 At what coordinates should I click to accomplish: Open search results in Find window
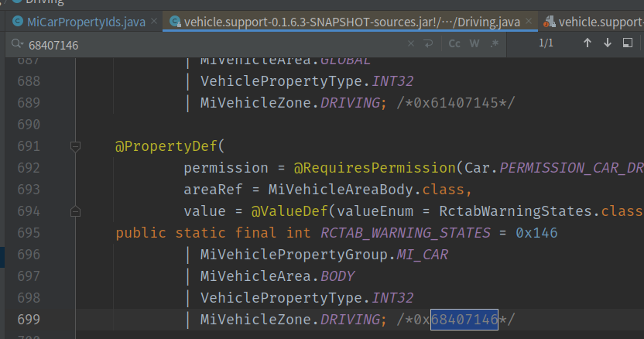pyautogui.click(x=628, y=43)
